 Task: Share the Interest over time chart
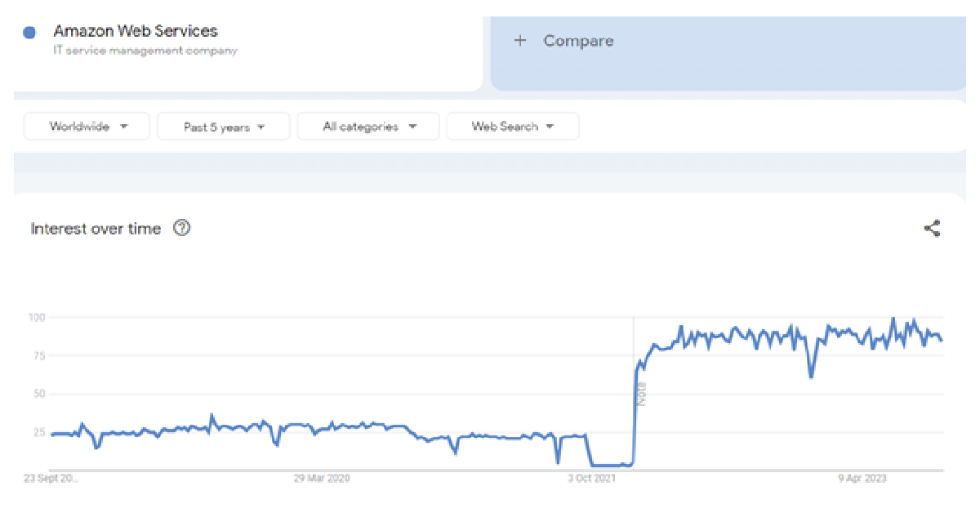coord(932,229)
